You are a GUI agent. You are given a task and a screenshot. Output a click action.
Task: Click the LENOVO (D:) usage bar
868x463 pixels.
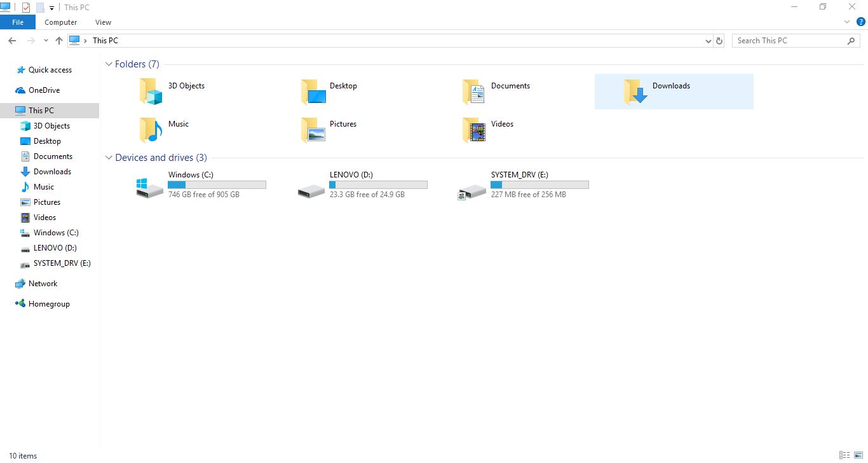(x=378, y=184)
